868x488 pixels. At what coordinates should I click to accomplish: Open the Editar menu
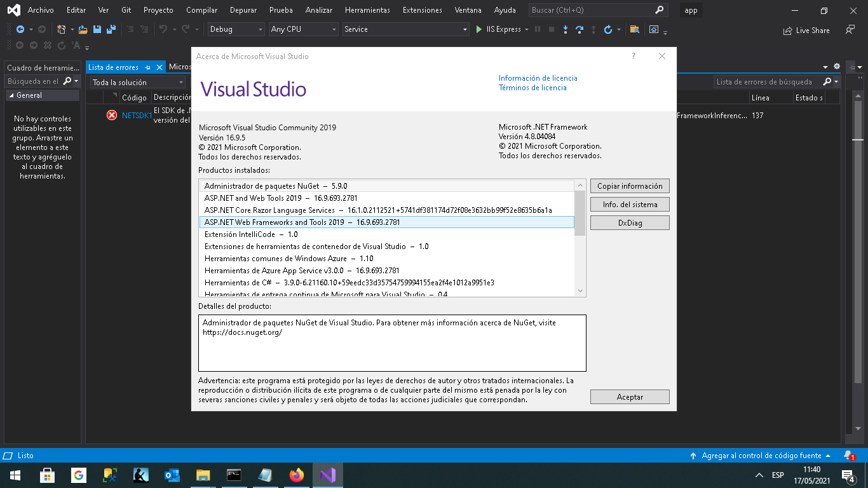click(x=76, y=10)
